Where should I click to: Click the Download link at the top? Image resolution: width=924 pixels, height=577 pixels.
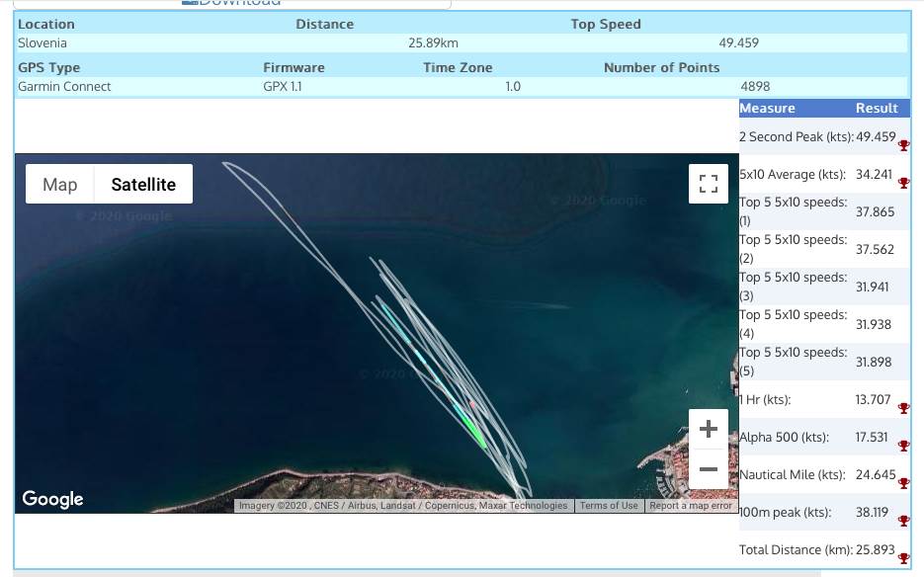(x=238, y=3)
